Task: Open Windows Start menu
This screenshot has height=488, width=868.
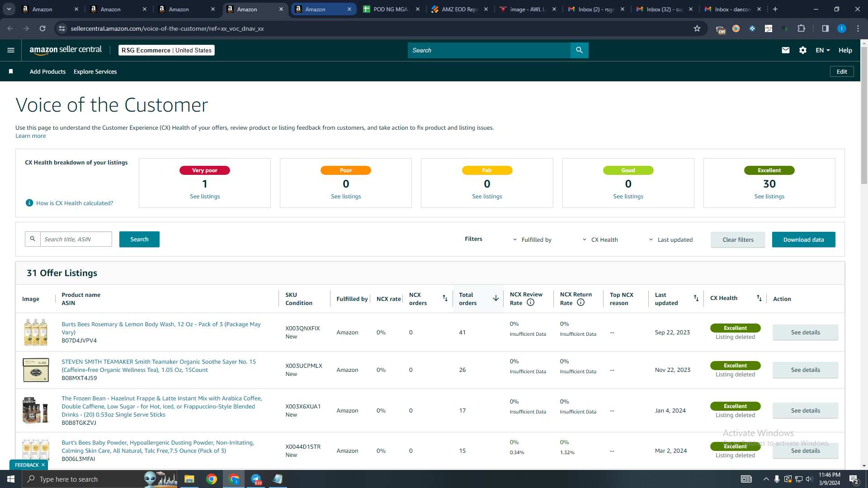Action: (11, 479)
